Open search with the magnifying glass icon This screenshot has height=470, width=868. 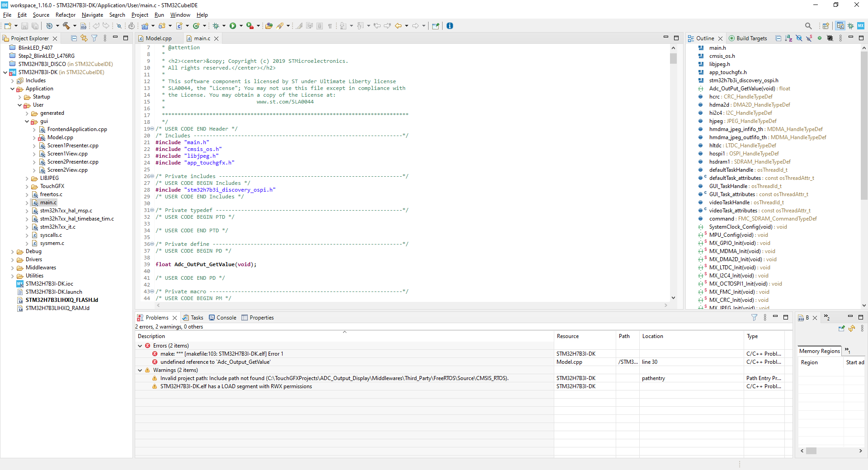coord(808,26)
